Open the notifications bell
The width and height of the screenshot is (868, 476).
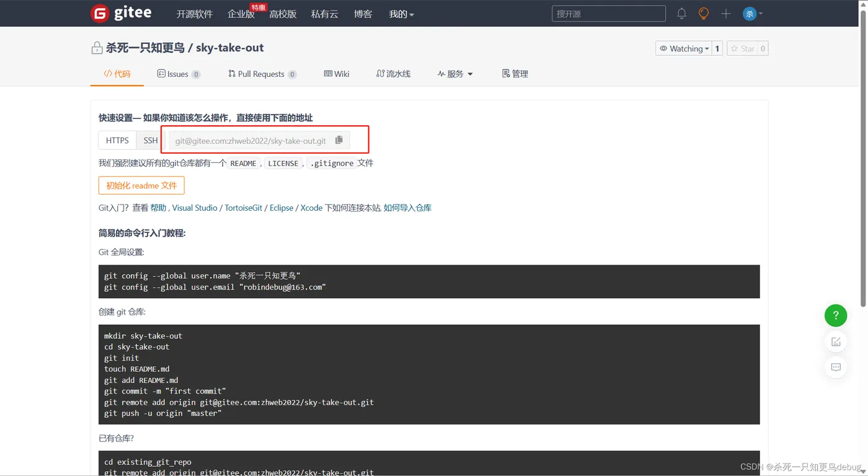(x=681, y=14)
